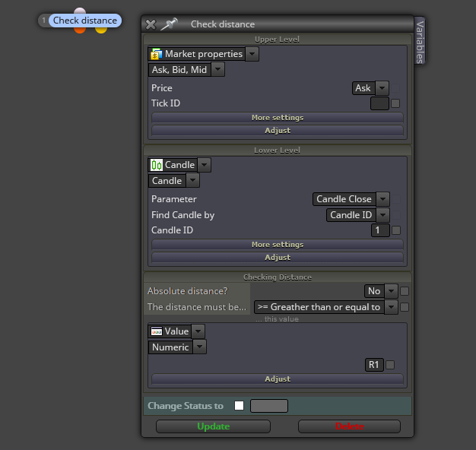Click the orange output dot on Check distance block
The image size is (476, 450).
coord(80,30)
